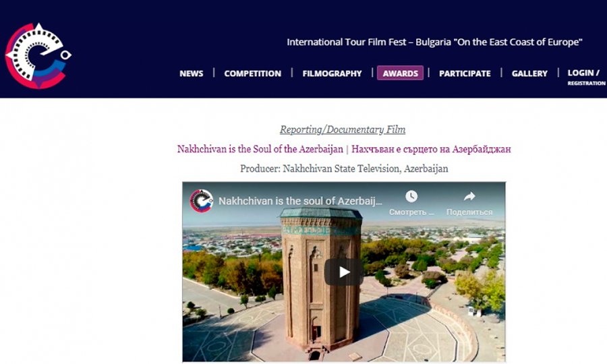Click the video title Nakhchivan is the soul of Azerbaij…
607x364 pixels.
tap(300, 201)
